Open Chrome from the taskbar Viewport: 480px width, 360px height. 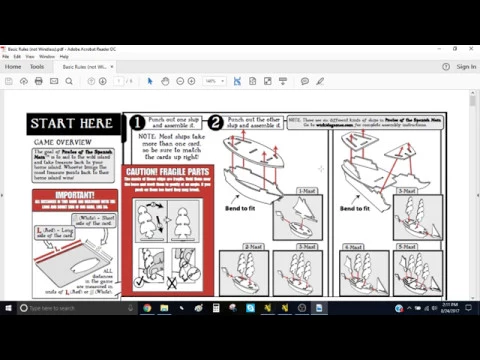[x=147, y=308]
